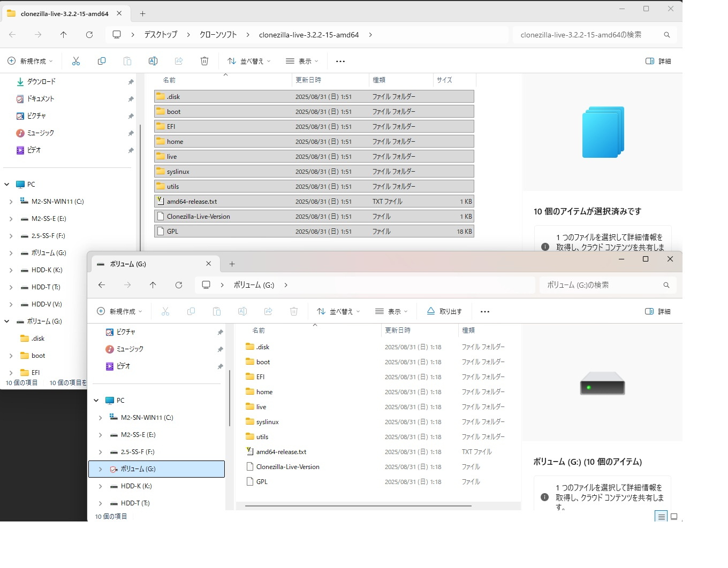Open 新規作成 dropdown in ボリューム (G:) window

click(x=120, y=312)
